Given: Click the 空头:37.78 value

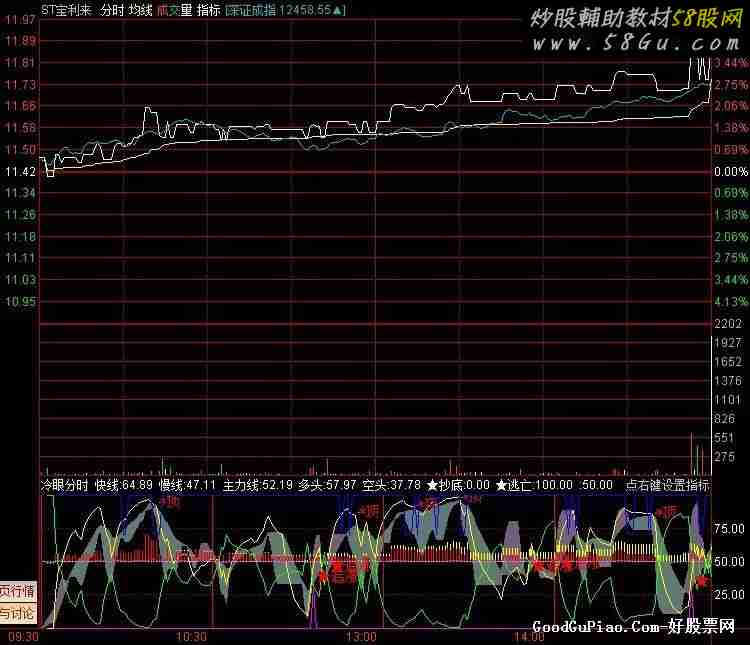Looking at the screenshot, I should pyautogui.click(x=391, y=485).
